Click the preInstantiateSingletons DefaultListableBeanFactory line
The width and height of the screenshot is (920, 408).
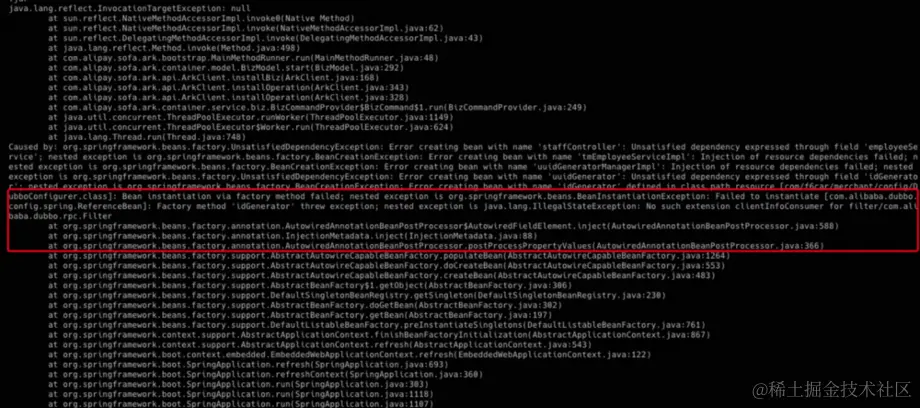point(377,325)
